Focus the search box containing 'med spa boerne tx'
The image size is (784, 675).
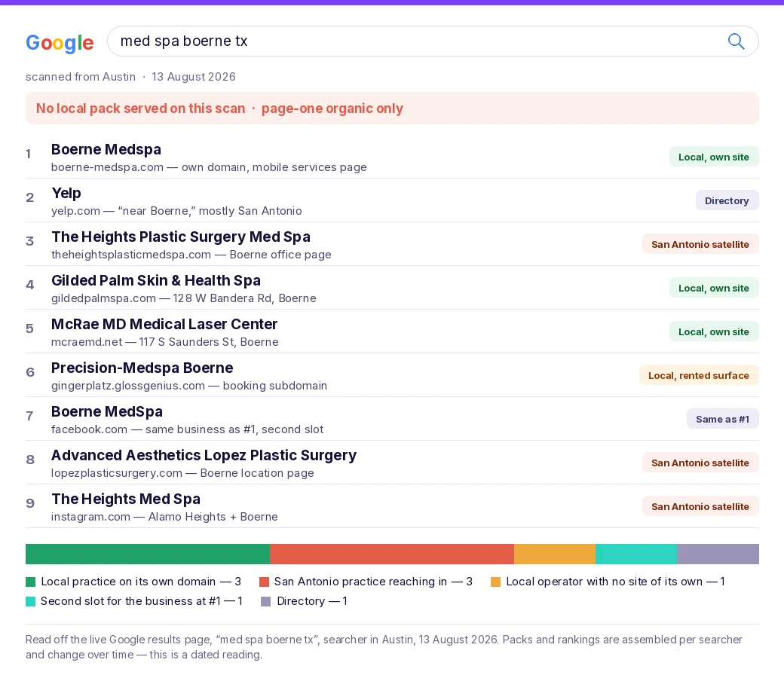433,41
